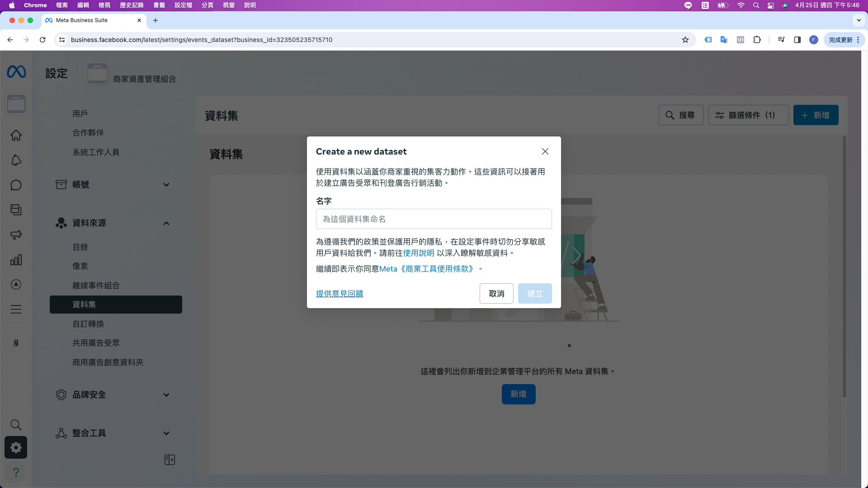Open 合作夥伴 settings item

tap(88, 133)
